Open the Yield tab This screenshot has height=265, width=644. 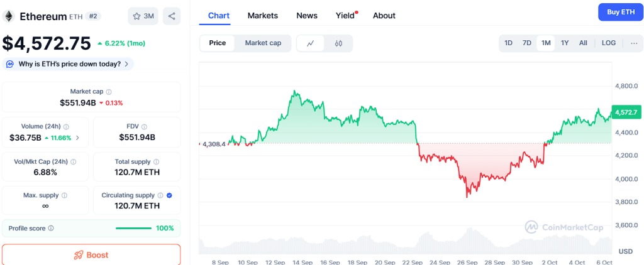(345, 16)
